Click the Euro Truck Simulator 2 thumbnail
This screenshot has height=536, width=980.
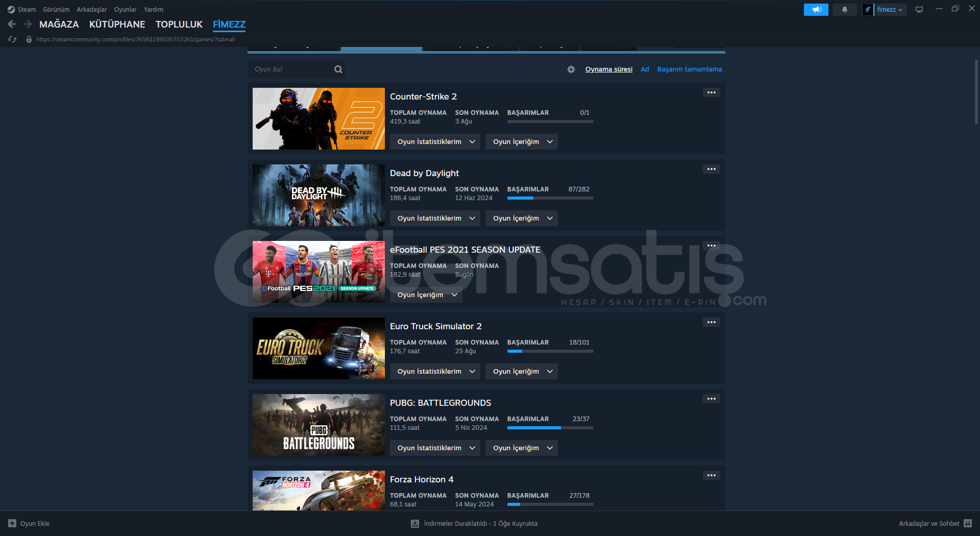point(318,348)
